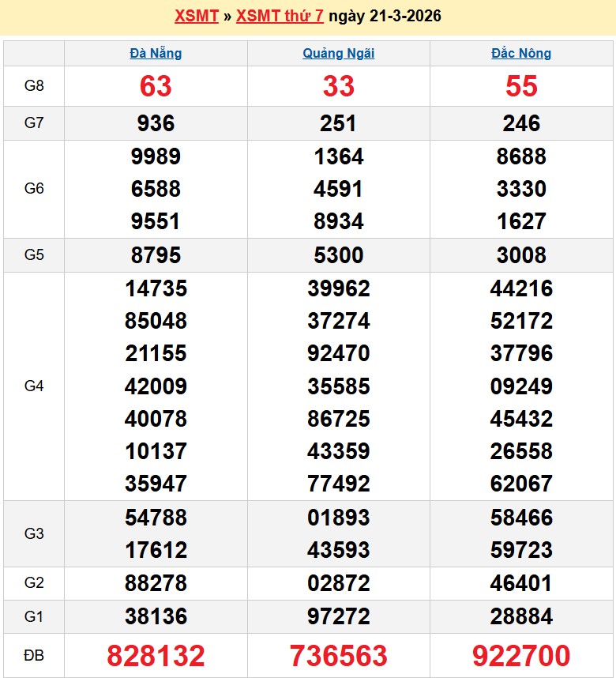Screen dimensions: 616x678
Task: Open the XSMT link in the header
Action: (x=196, y=16)
